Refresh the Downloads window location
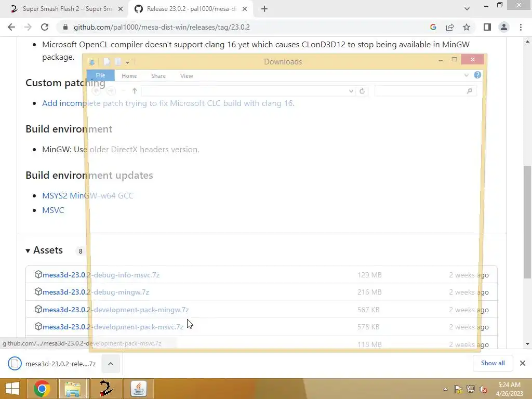The width and height of the screenshot is (532, 399). tap(362, 91)
